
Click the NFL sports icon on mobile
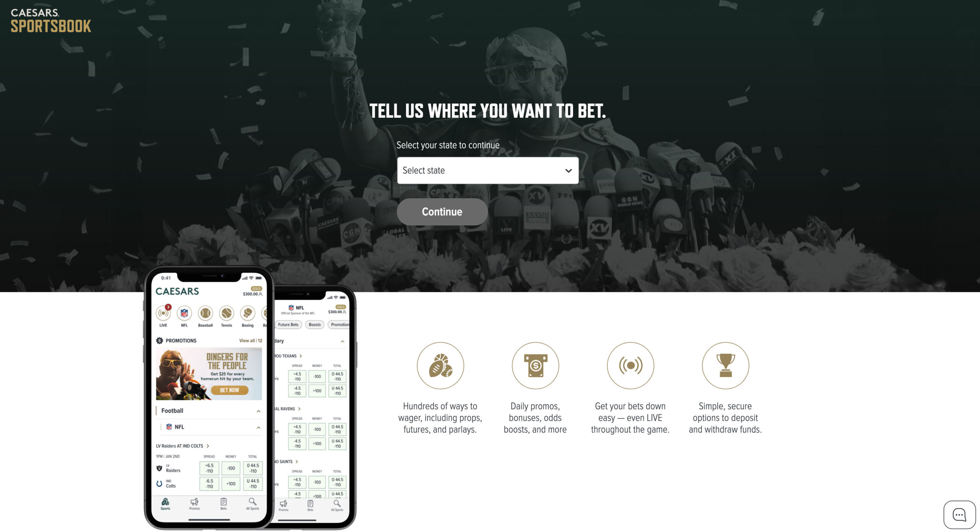pyautogui.click(x=185, y=313)
